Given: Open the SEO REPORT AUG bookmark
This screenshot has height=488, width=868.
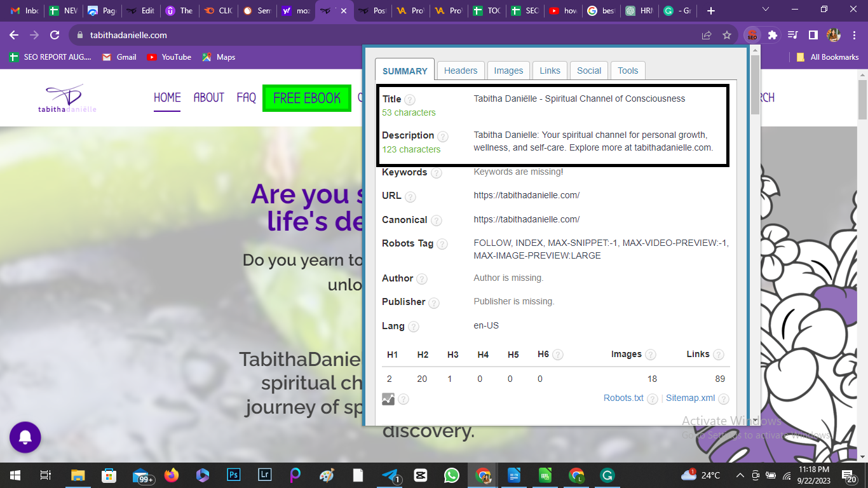Looking at the screenshot, I should click(50, 57).
